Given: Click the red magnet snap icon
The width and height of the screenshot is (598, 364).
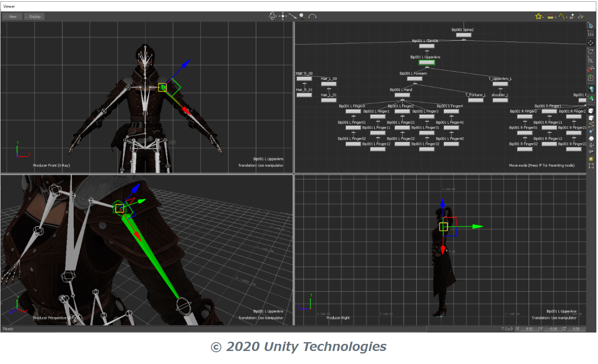Looking at the screenshot, I should 591,69.
